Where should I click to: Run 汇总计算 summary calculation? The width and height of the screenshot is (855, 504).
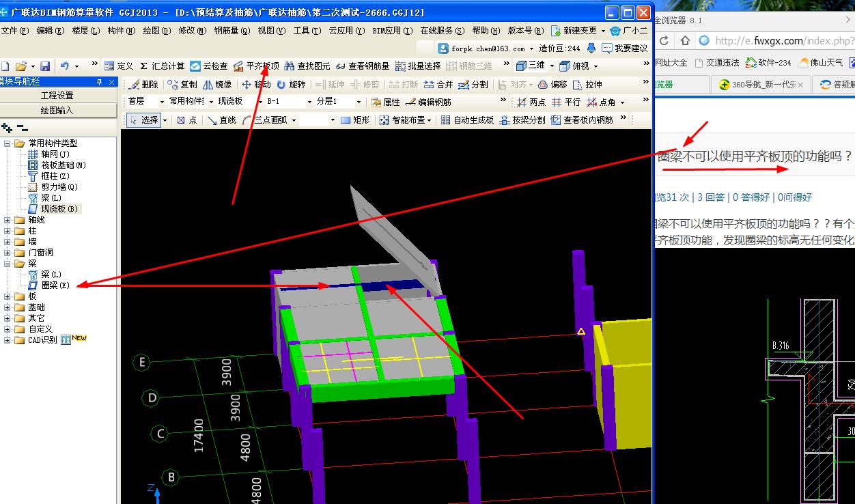coord(162,66)
